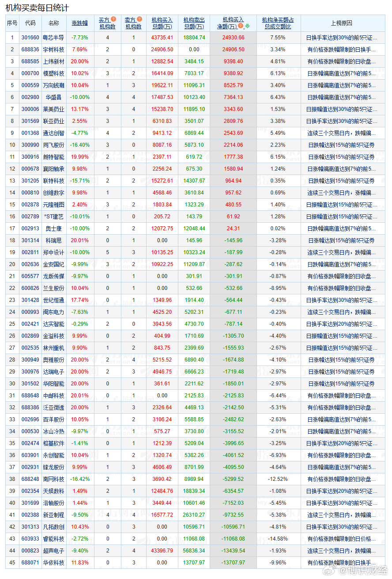Open stock code 002354

coord(30,491)
